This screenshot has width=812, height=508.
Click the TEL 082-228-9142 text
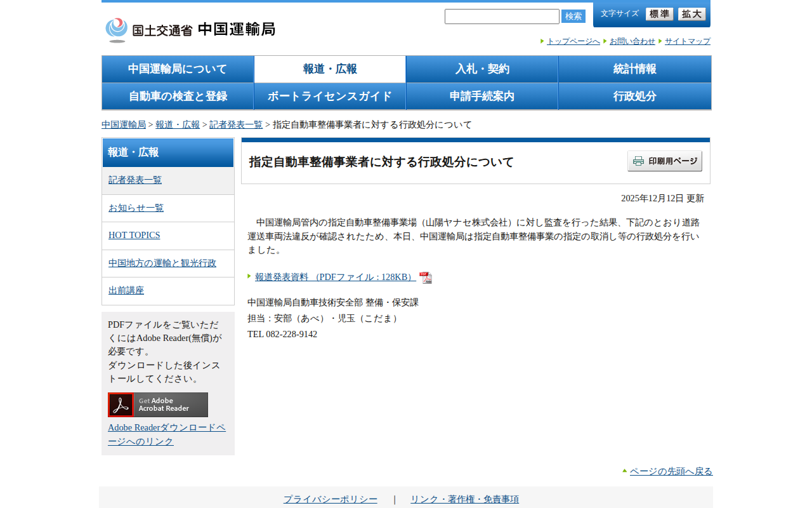pos(282,334)
